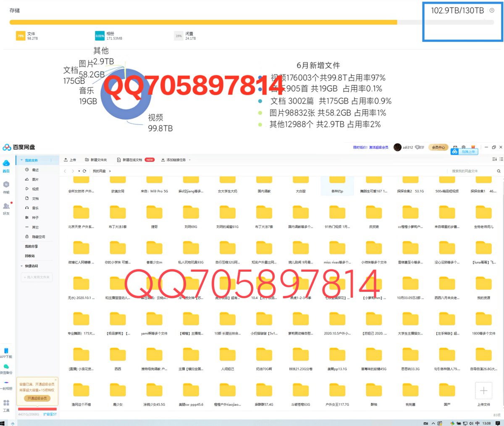Screen dimensions: 504x426
Task: Create a folder with 新建文件夹
Action: [x=96, y=160]
